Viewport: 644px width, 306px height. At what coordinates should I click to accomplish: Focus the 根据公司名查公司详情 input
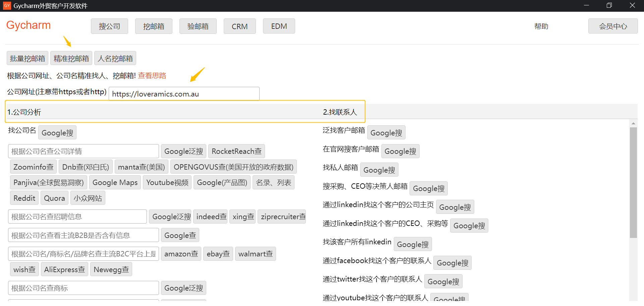point(83,151)
